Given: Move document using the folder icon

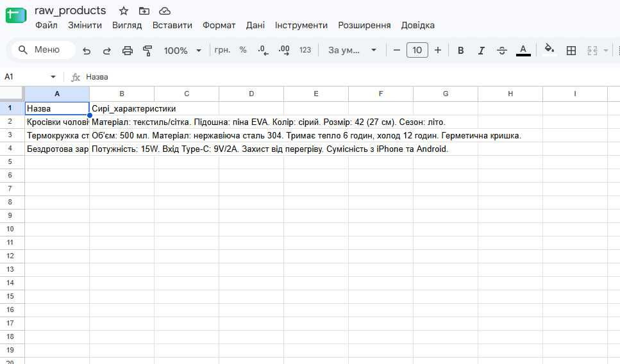Looking at the screenshot, I should (x=144, y=11).
